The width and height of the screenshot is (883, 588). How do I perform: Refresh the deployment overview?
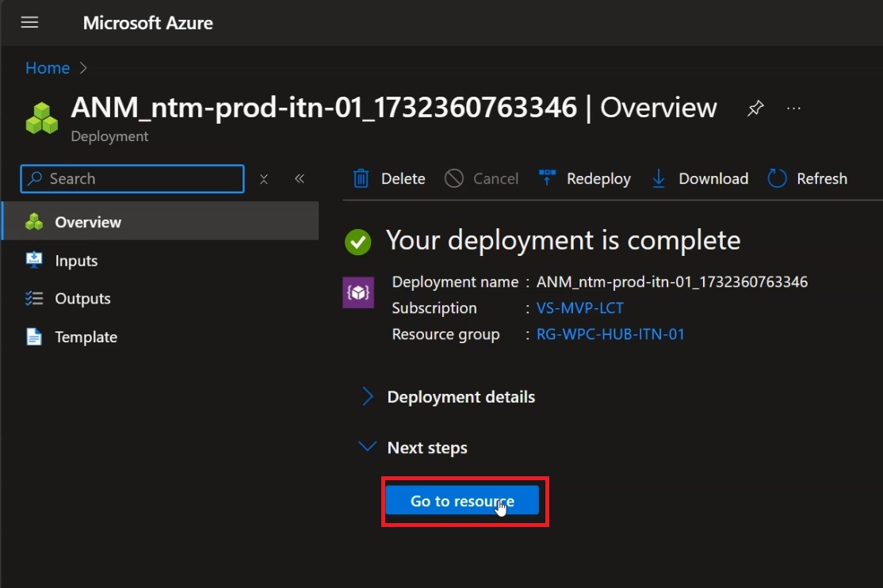(808, 178)
